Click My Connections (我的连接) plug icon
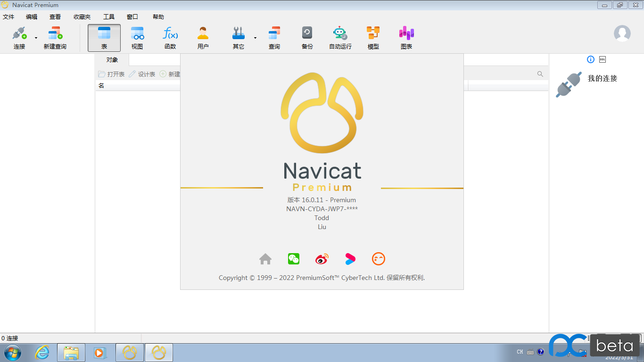 pos(569,84)
